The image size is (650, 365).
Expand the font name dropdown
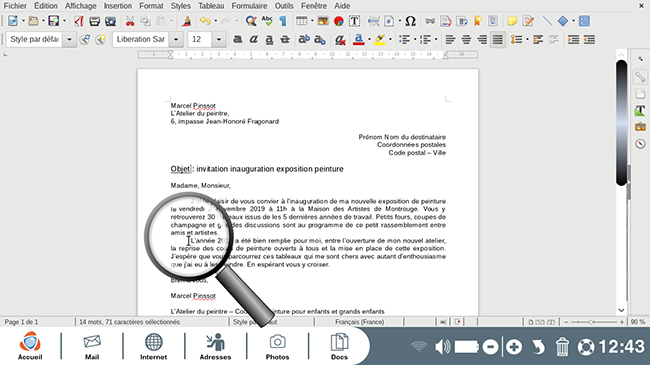176,39
